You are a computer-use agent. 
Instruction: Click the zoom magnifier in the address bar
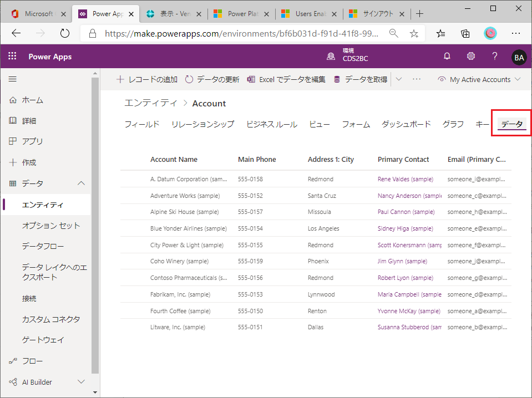point(393,33)
